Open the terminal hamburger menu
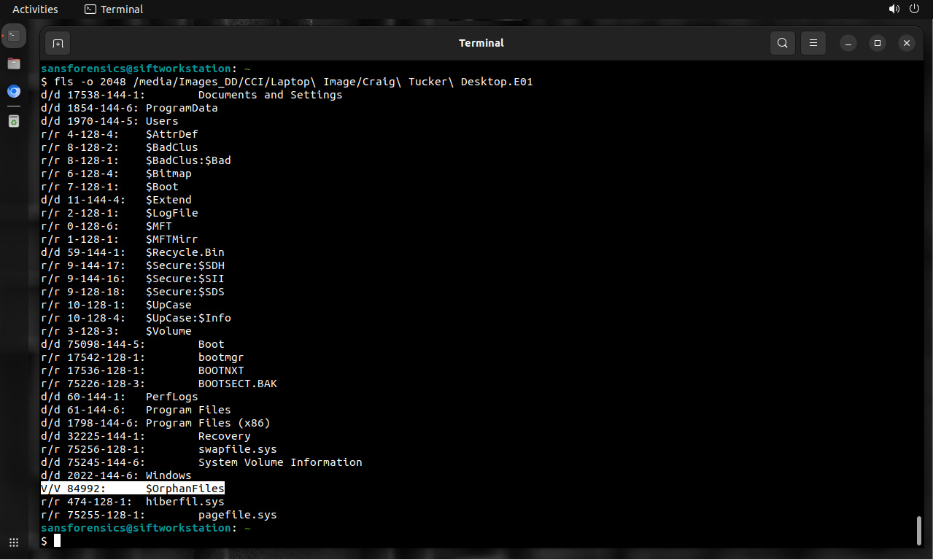 (813, 43)
